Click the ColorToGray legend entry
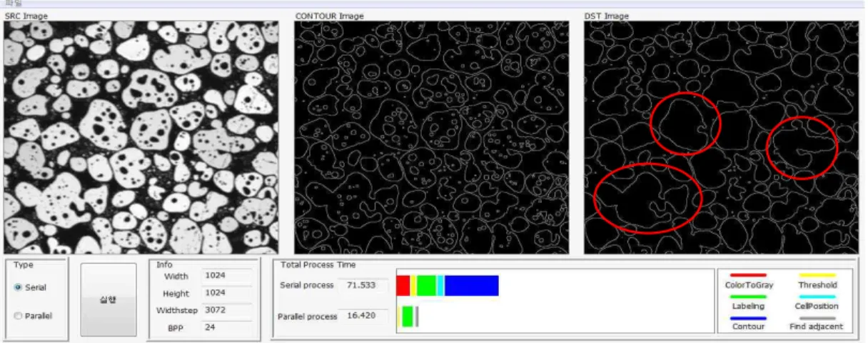Screen dimensions: 868x343 coord(748,281)
